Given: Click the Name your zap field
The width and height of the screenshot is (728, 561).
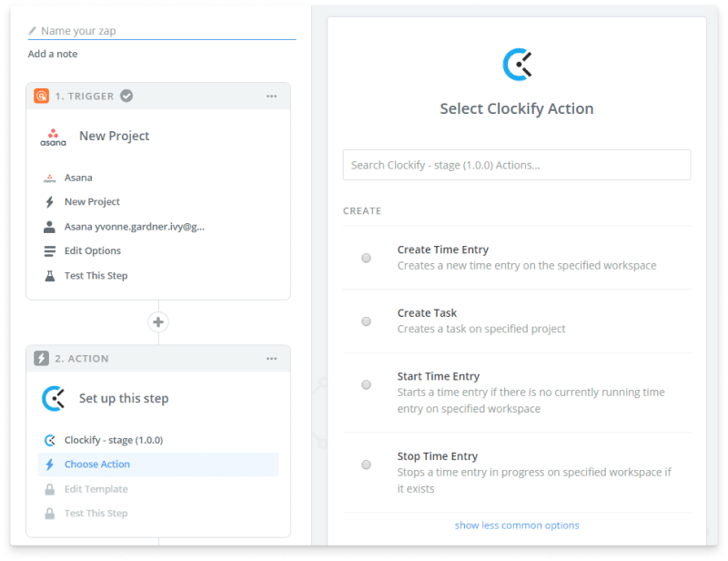Looking at the screenshot, I should click(x=162, y=31).
